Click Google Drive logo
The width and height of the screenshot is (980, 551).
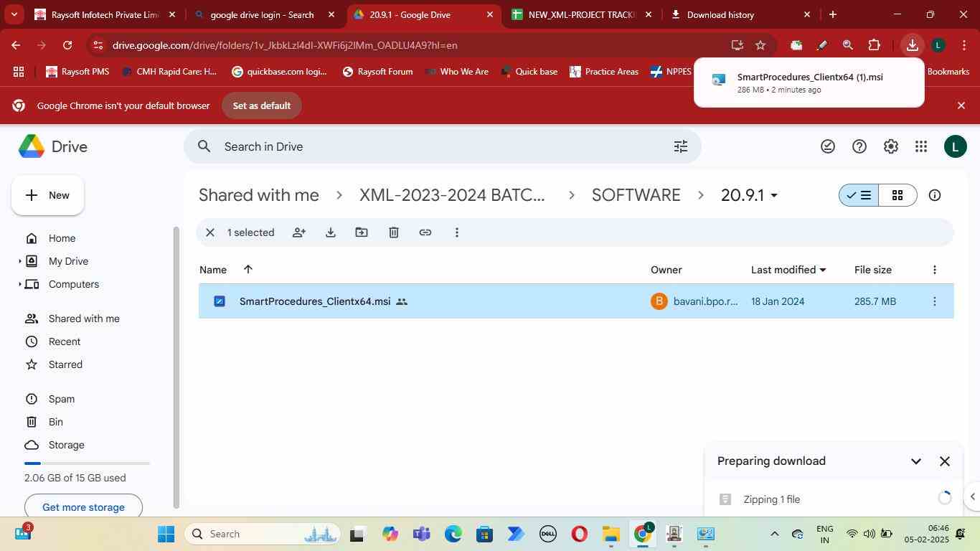tap(53, 146)
